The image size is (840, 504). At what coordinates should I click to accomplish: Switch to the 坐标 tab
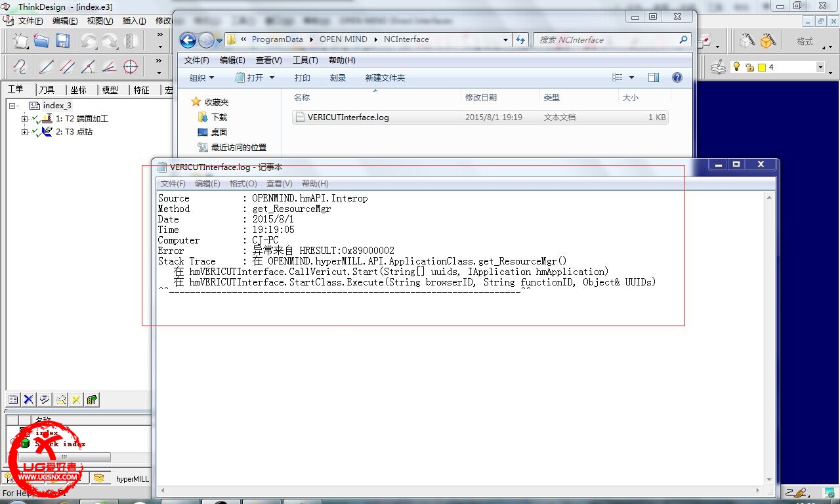(78, 90)
